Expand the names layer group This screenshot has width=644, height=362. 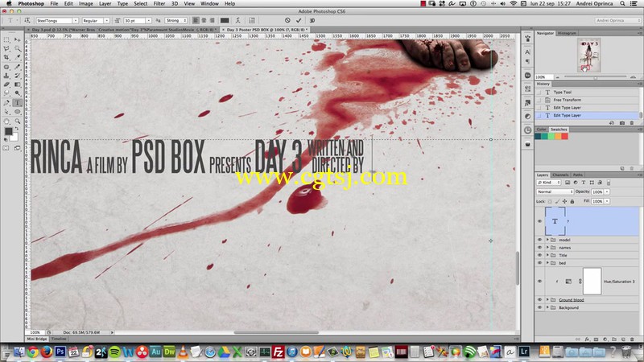click(547, 248)
